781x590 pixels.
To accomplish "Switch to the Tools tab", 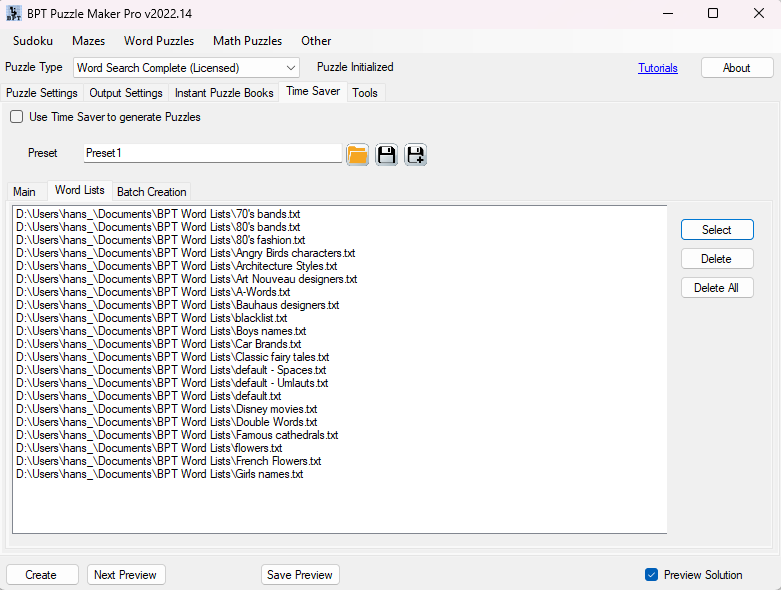I will (x=365, y=93).
